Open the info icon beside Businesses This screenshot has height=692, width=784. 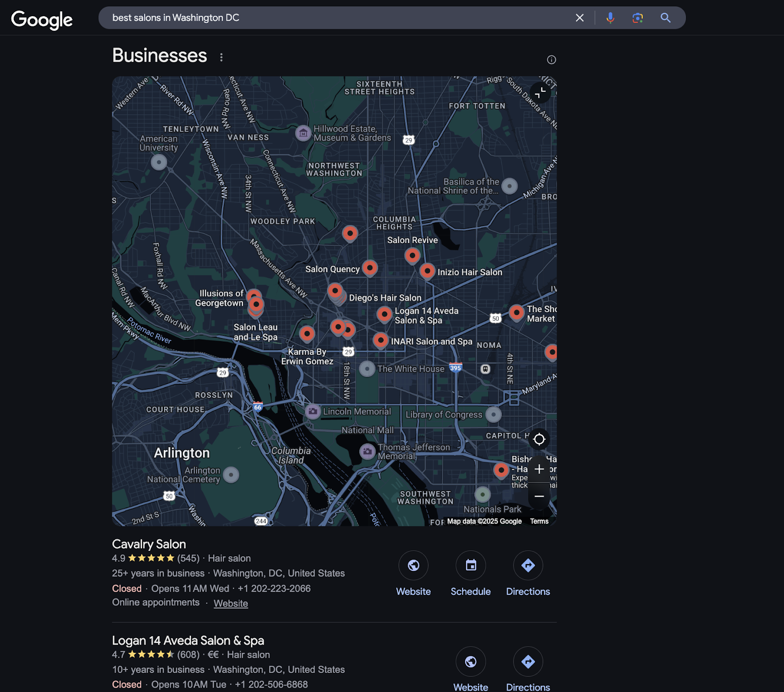coord(551,60)
